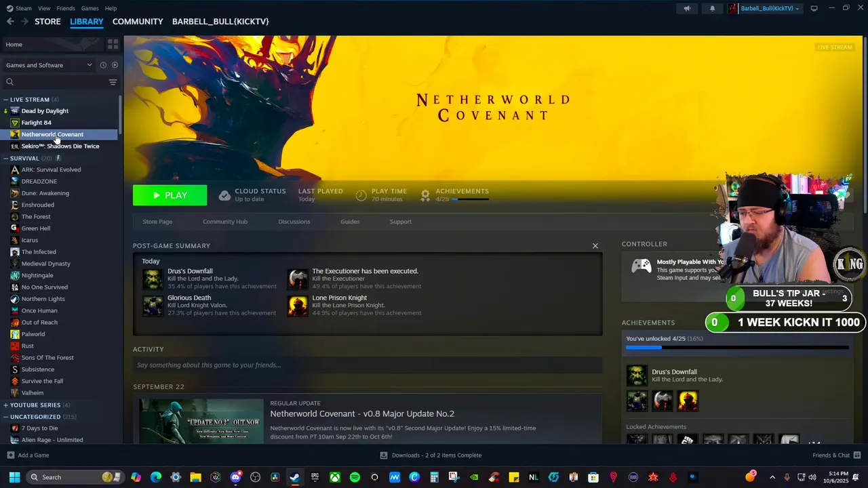Open the BARBELL_BULL{KICKTV} profile tab
Image resolution: width=868 pixels, height=488 pixels.
tap(220, 22)
